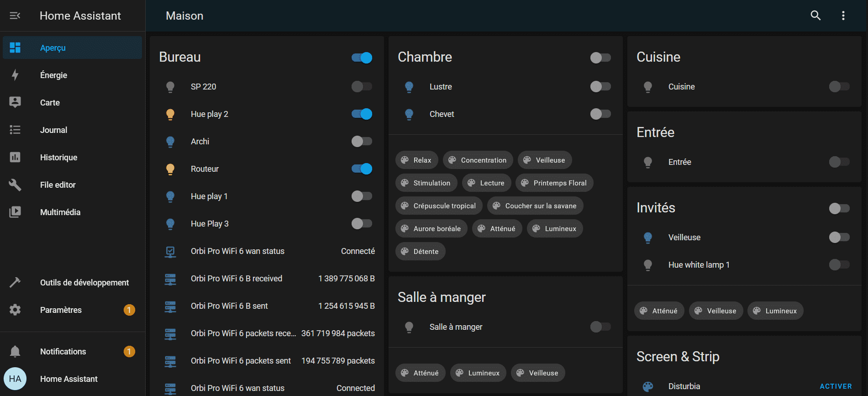Open the search icon in header
The width and height of the screenshot is (868, 396).
[x=815, y=16]
